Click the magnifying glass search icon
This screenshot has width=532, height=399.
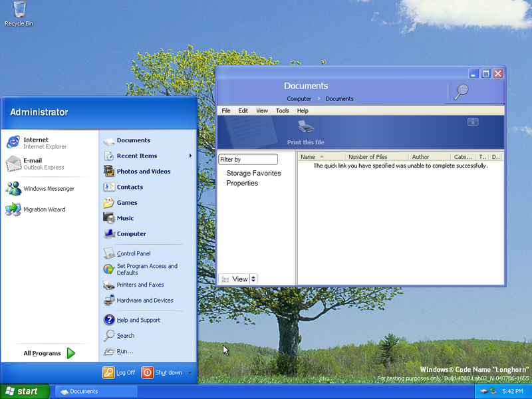click(460, 92)
